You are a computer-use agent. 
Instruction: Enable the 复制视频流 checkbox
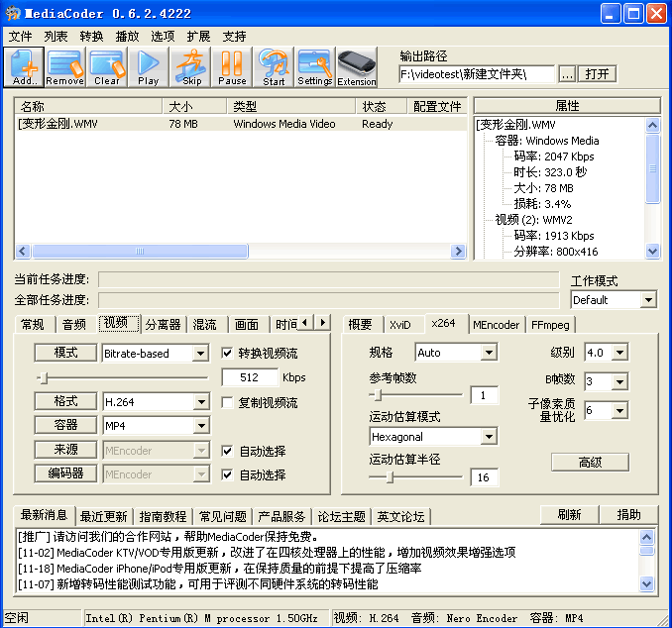228,403
